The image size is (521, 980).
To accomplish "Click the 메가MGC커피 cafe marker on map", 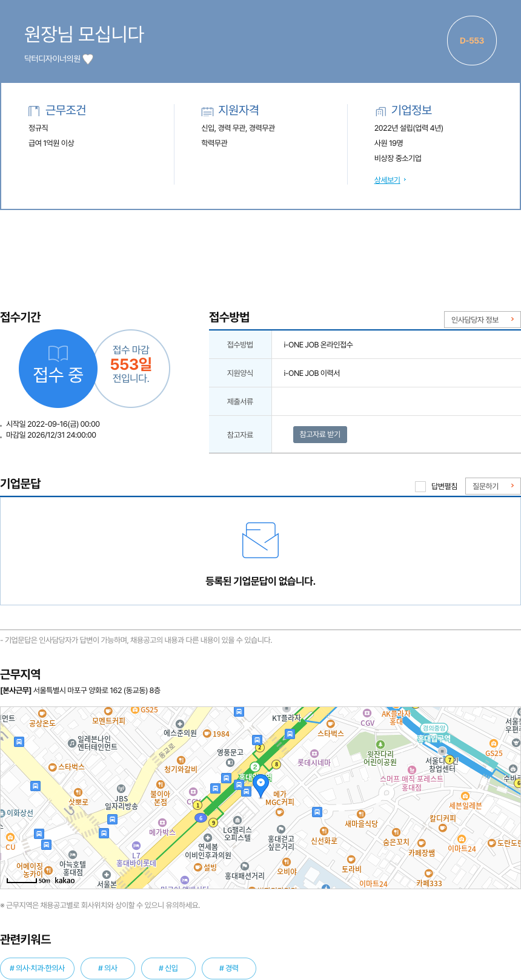I will [x=279, y=812].
